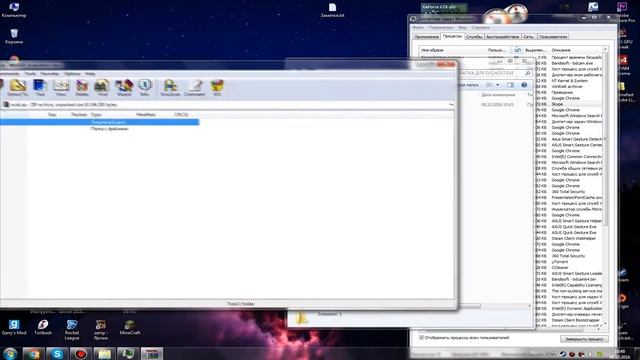Click the SFX icon in WinRAR toolbar

tap(217, 87)
